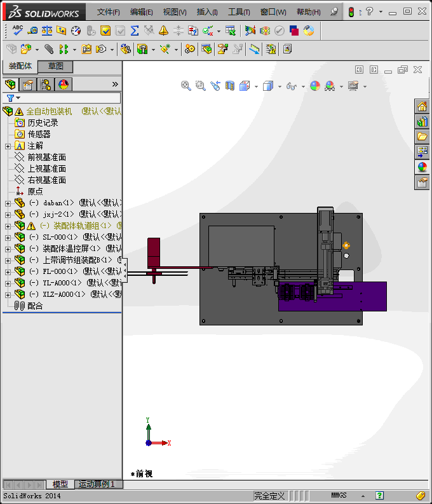Select the 前视基准面 plane
432x504 pixels.
[x=46, y=157]
